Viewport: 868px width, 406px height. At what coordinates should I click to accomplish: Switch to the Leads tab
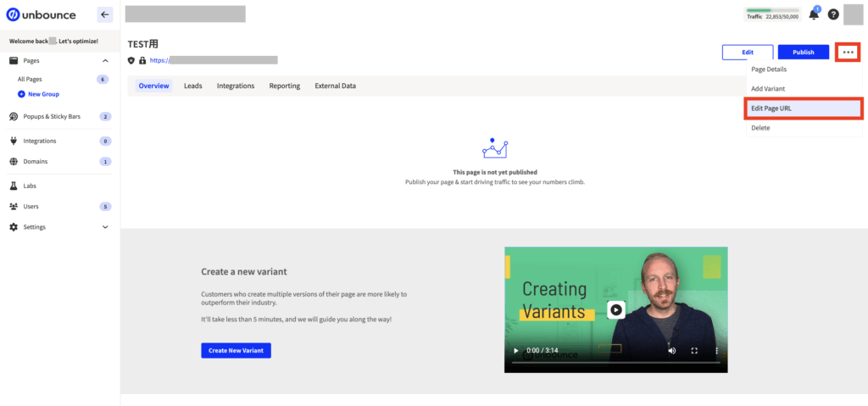point(192,86)
